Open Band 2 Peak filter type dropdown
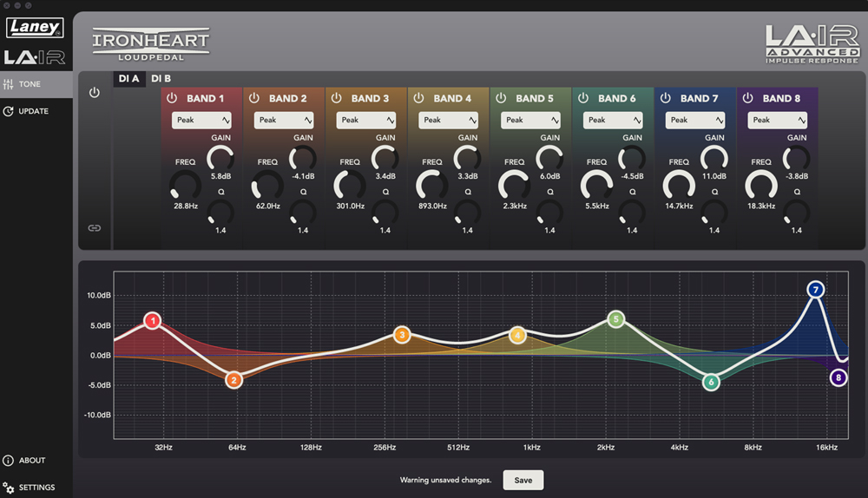 pyautogui.click(x=284, y=120)
